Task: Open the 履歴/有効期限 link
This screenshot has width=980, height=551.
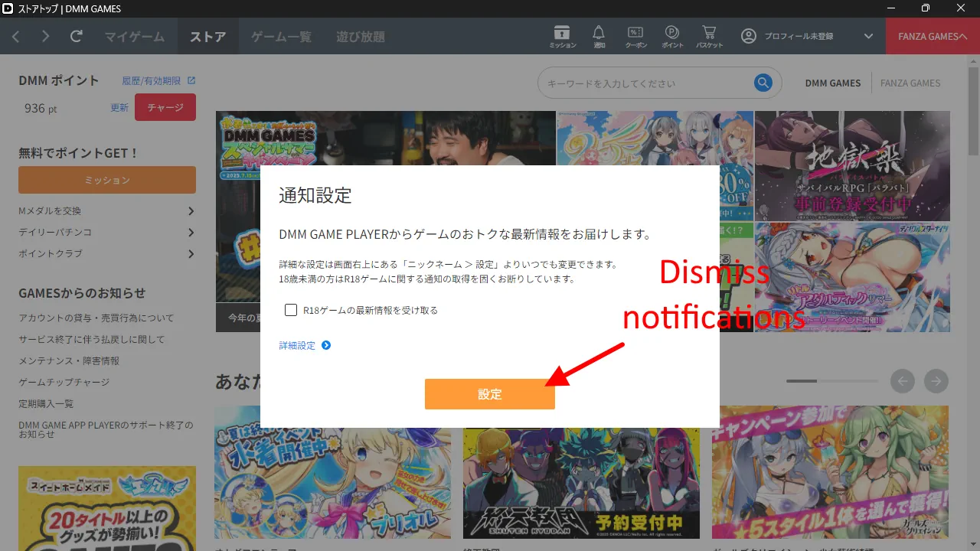Action: 152,80
